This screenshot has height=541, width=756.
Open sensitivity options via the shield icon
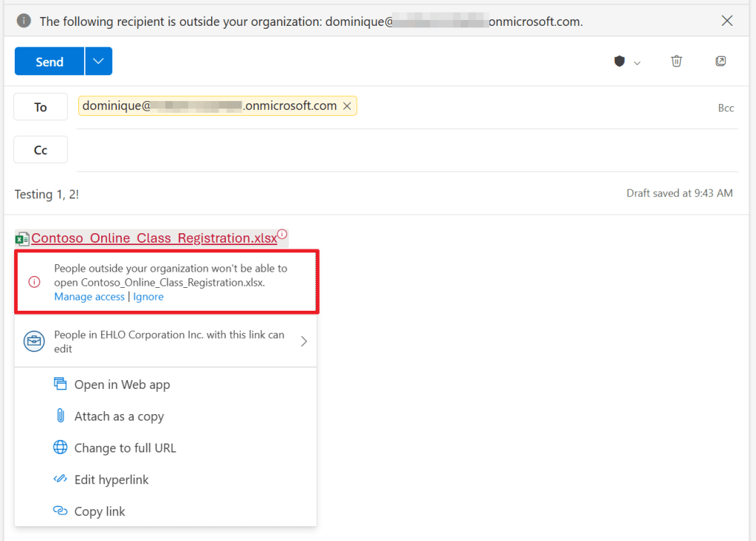(x=619, y=61)
